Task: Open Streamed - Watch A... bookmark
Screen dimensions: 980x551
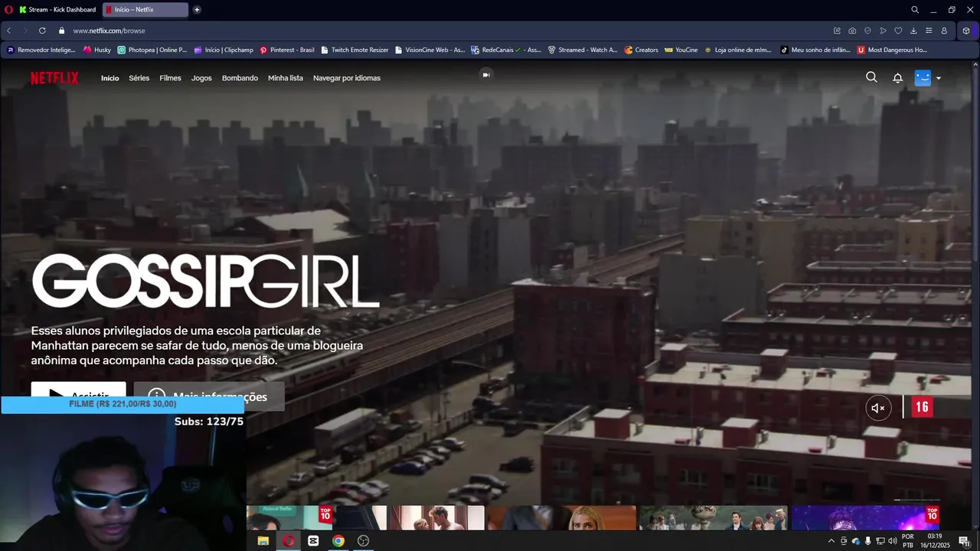Action: click(x=583, y=50)
